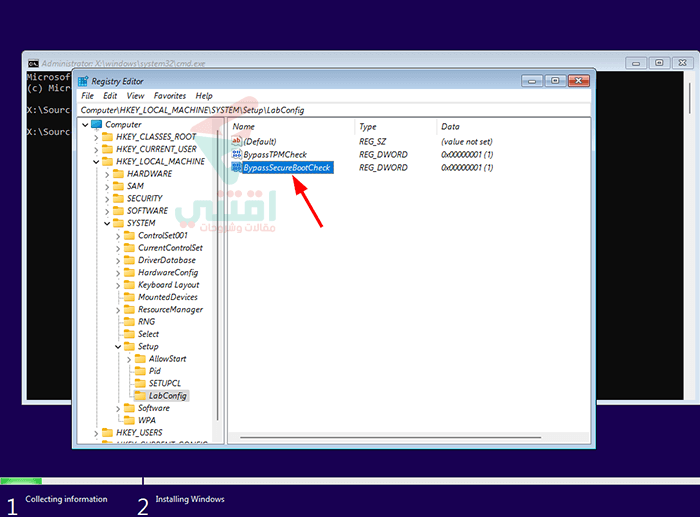Click the SETUPCL folder icon
This screenshot has height=517, width=700.
click(x=140, y=383)
